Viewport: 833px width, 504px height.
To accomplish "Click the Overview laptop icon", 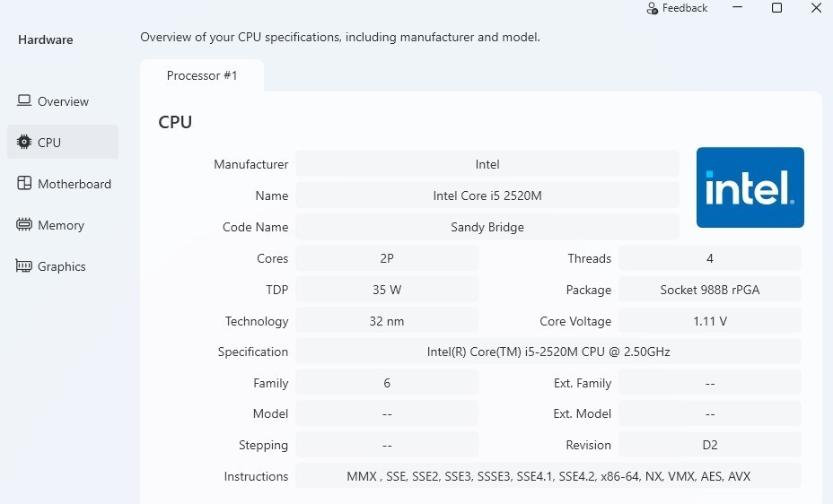I will [x=24, y=100].
